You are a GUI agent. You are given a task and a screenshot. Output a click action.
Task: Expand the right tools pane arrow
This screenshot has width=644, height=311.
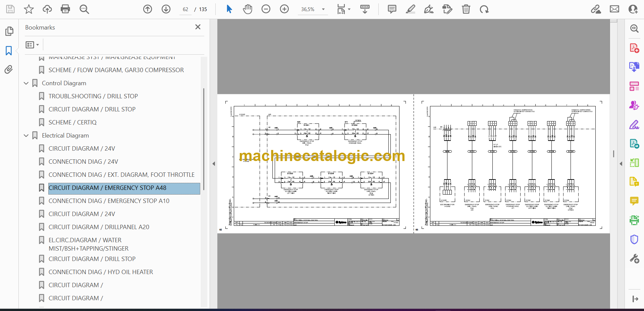(621, 164)
